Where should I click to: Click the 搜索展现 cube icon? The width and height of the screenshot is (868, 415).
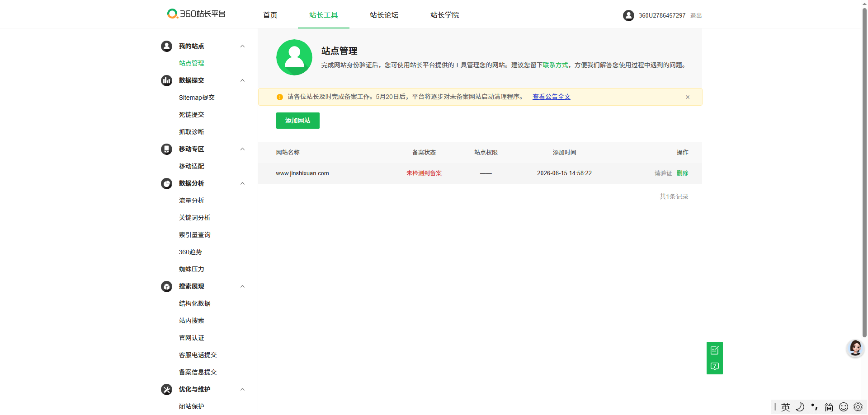coord(166,286)
